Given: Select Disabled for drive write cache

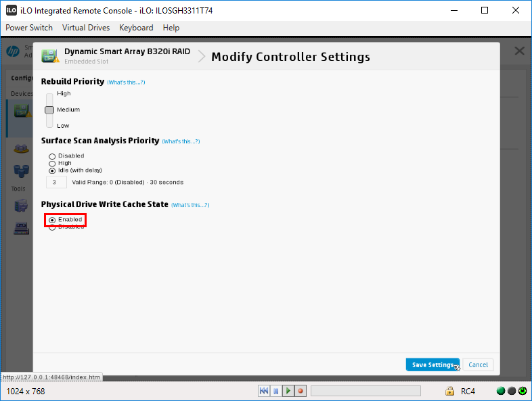Looking at the screenshot, I should [x=52, y=227].
